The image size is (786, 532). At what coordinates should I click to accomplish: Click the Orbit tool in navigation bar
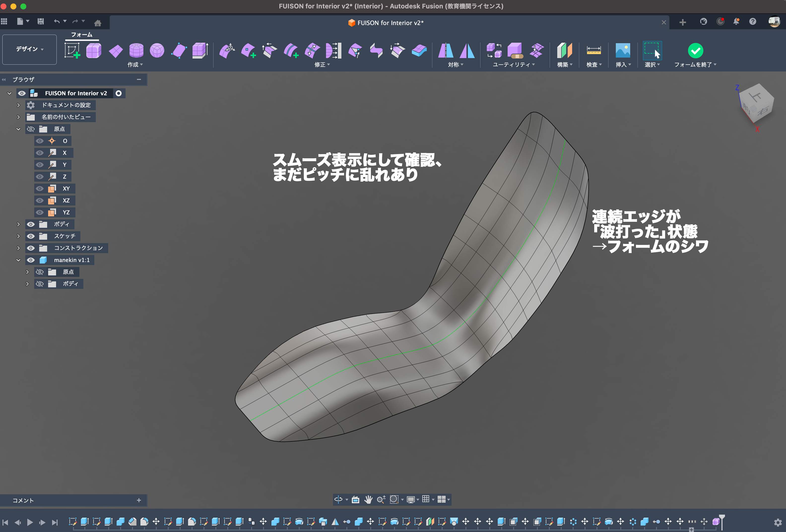click(x=338, y=499)
